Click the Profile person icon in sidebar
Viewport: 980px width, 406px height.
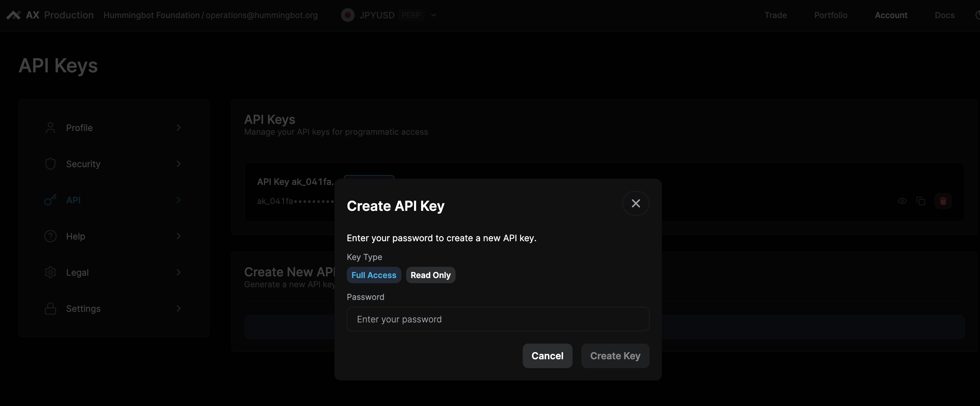coord(50,128)
